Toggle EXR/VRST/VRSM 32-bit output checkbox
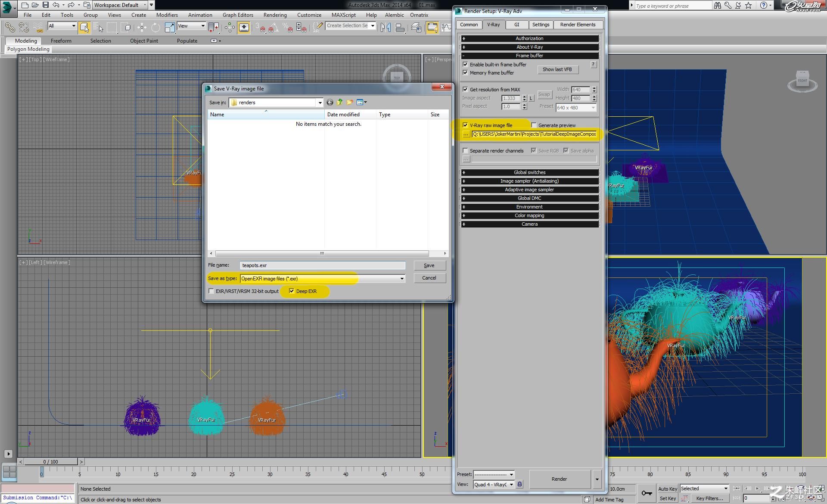The height and width of the screenshot is (504, 827). pos(211,291)
